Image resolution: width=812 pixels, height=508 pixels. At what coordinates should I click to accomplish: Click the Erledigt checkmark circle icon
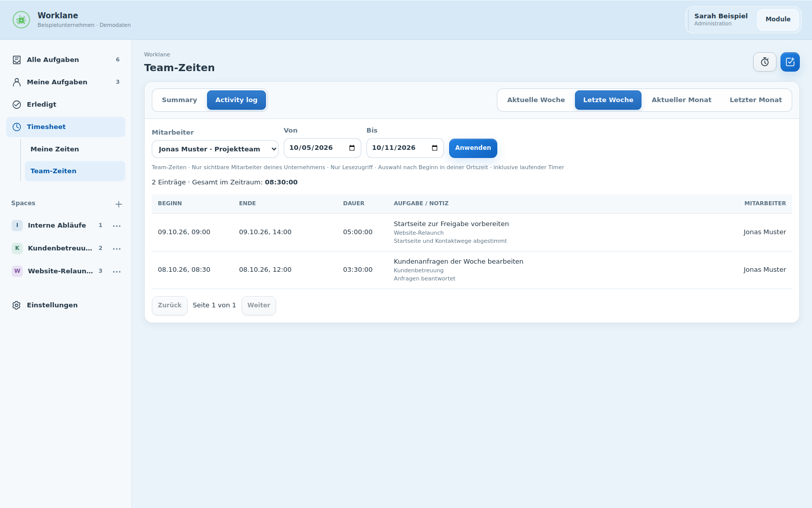coord(17,105)
